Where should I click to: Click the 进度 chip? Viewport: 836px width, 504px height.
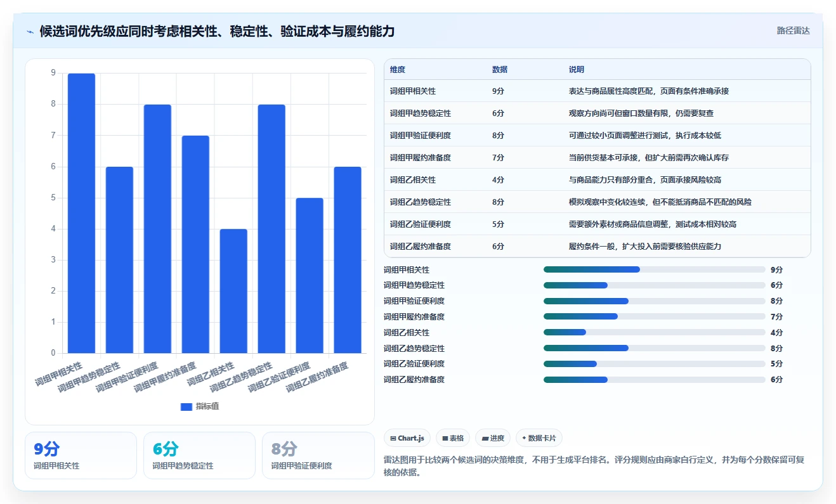click(493, 438)
